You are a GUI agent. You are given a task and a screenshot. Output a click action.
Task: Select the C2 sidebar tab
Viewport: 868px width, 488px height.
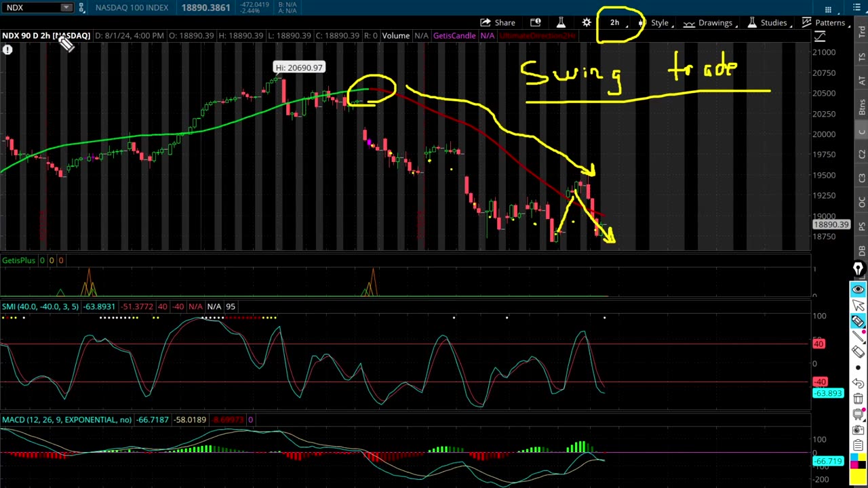(862, 155)
